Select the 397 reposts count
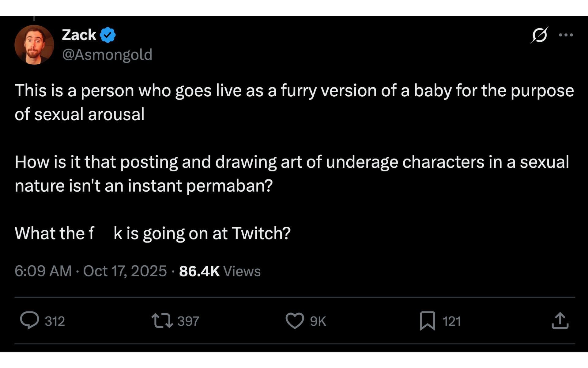 tap(188, 321)
